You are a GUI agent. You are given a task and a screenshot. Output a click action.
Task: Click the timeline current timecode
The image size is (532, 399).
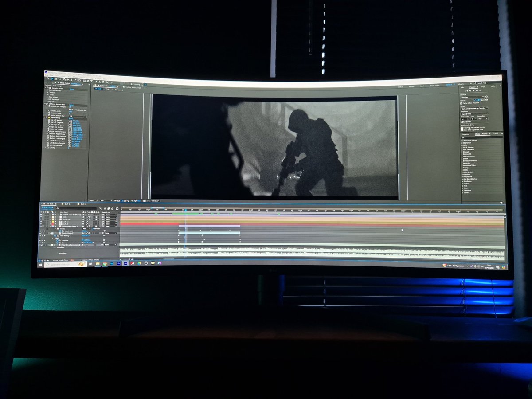coord(47,207)
